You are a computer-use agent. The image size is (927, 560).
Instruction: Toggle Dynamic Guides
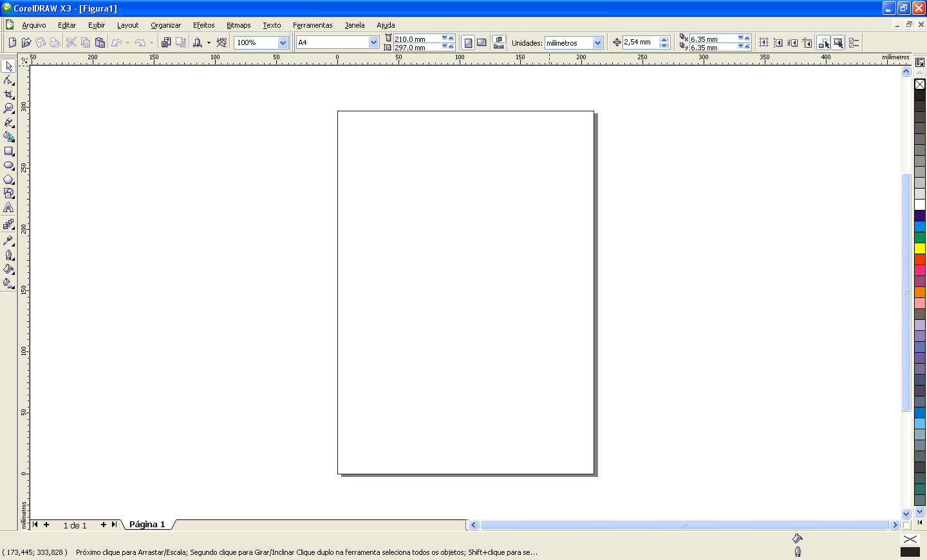pos(807,42)
